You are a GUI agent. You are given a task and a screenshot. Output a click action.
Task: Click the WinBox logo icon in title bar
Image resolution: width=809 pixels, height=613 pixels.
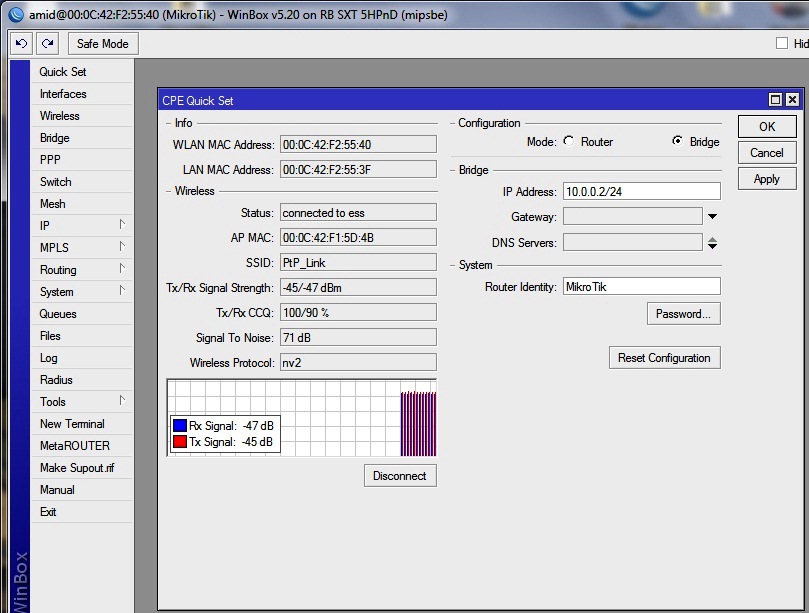pos(16,15)
